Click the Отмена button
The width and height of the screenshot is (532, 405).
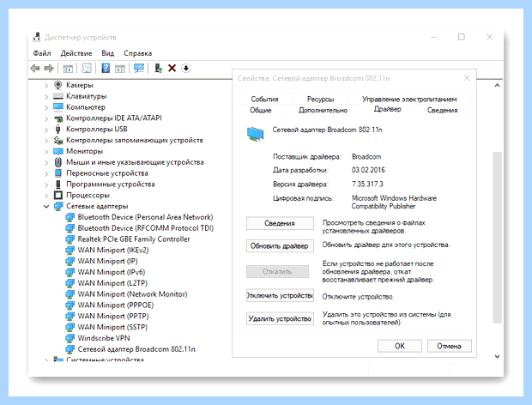449,346
